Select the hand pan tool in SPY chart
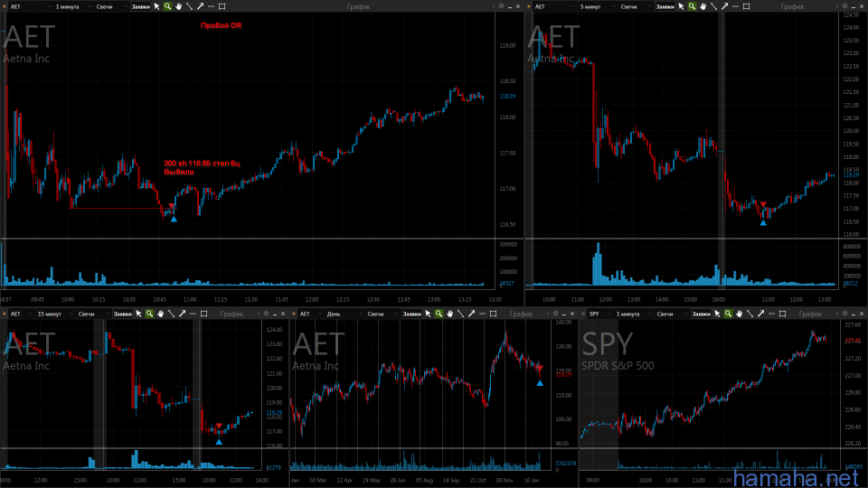Viewport: 868px width, 488px height. (739, 314)
